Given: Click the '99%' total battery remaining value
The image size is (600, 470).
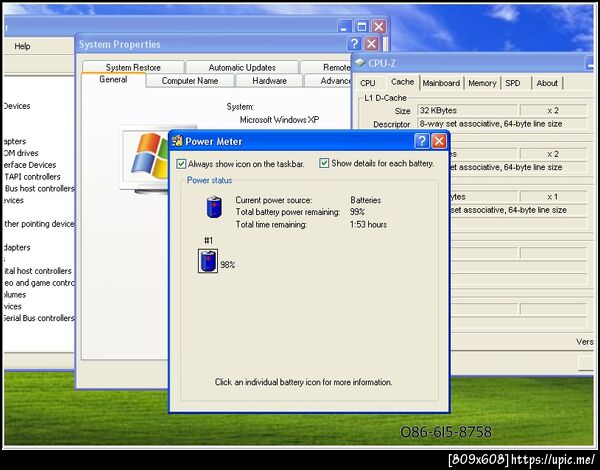Looking at the screenshot, I should (357, 212).
